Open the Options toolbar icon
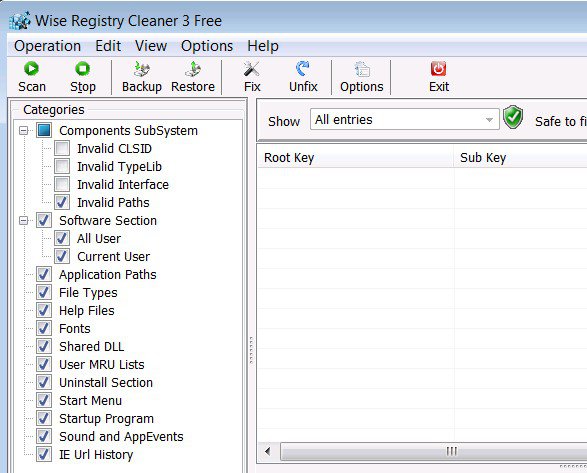The width and height of the screenshot is (587, 473). (362, 69)
